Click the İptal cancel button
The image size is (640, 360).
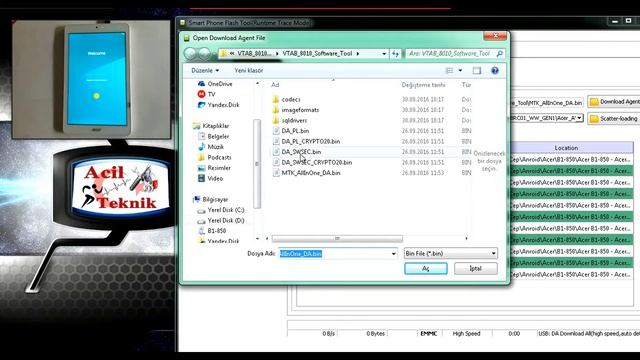click(x=476, y=269)
